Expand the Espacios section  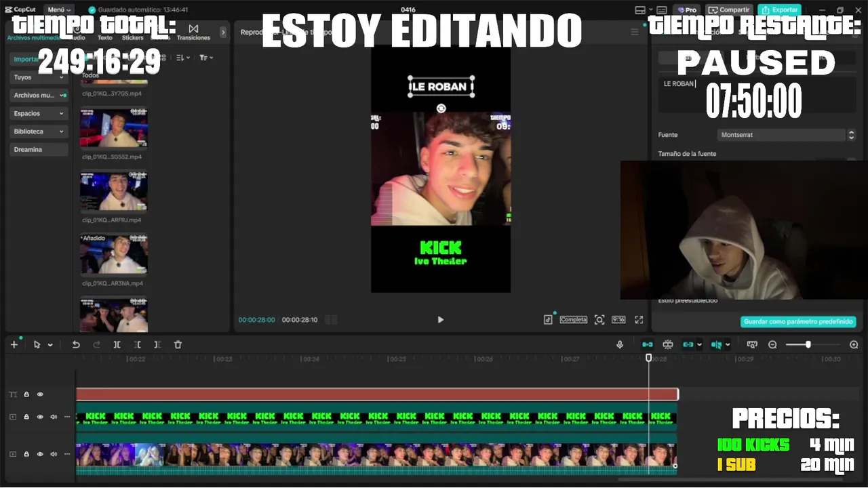(39, 113)
